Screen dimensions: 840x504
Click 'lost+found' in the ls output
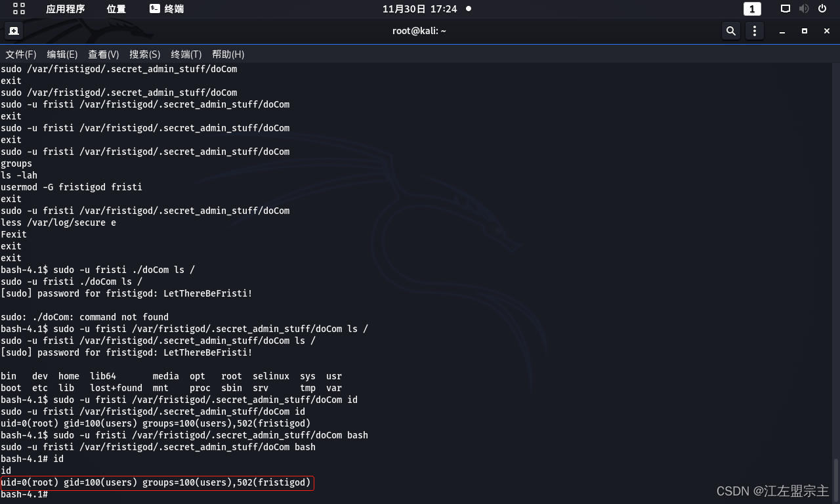116,388
